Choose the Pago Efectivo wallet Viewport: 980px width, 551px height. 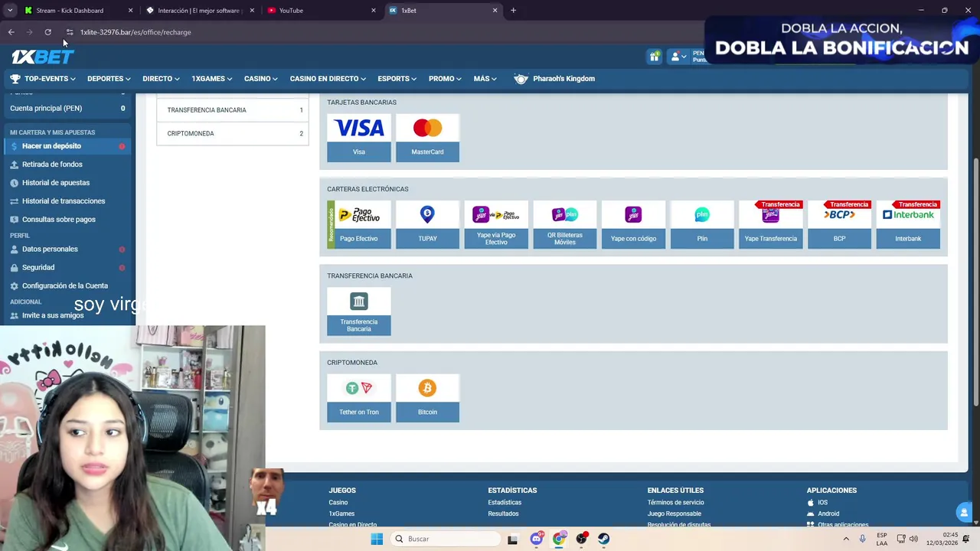pyautogui.click(x=358, y=224)
